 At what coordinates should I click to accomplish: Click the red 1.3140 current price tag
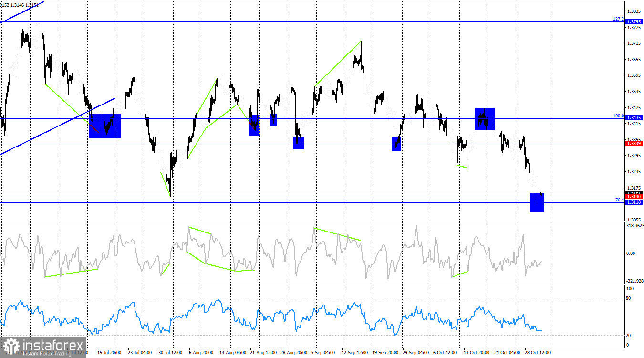point(634,196)
